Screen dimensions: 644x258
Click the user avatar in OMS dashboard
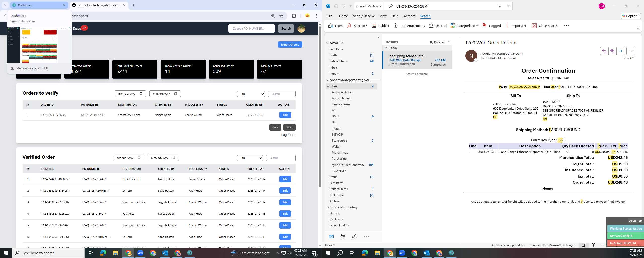(x=301, y=28)
